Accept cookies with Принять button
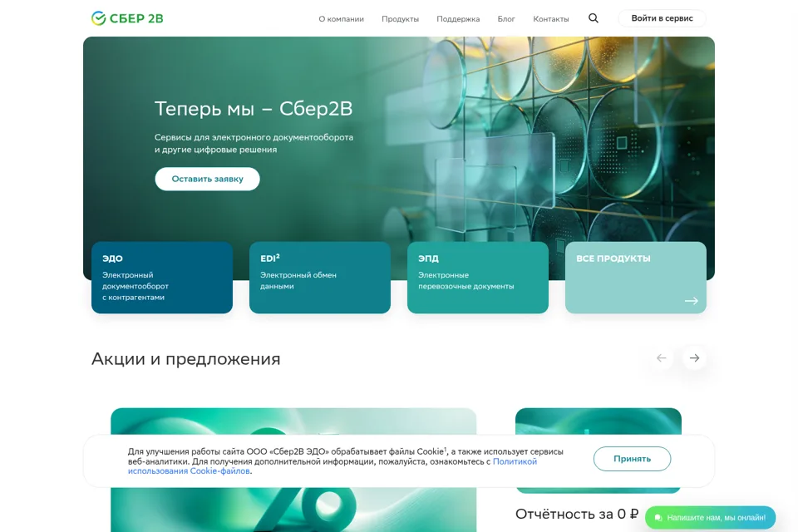 pos(632,459)
